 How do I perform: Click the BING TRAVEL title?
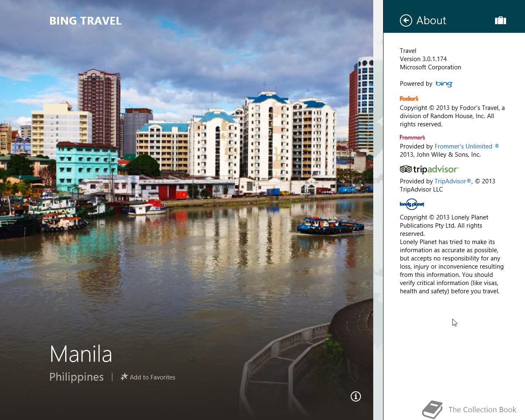85,21
